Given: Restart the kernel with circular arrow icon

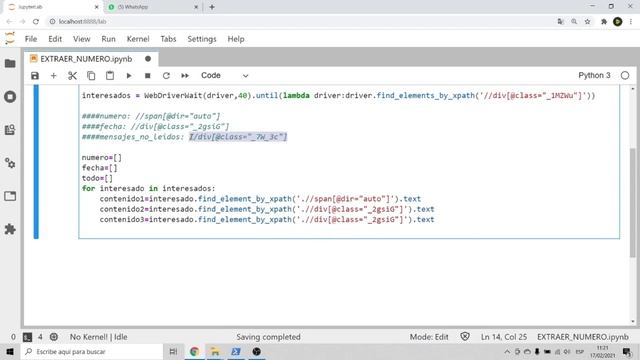Looking at the screenshot, I should 166,76.
